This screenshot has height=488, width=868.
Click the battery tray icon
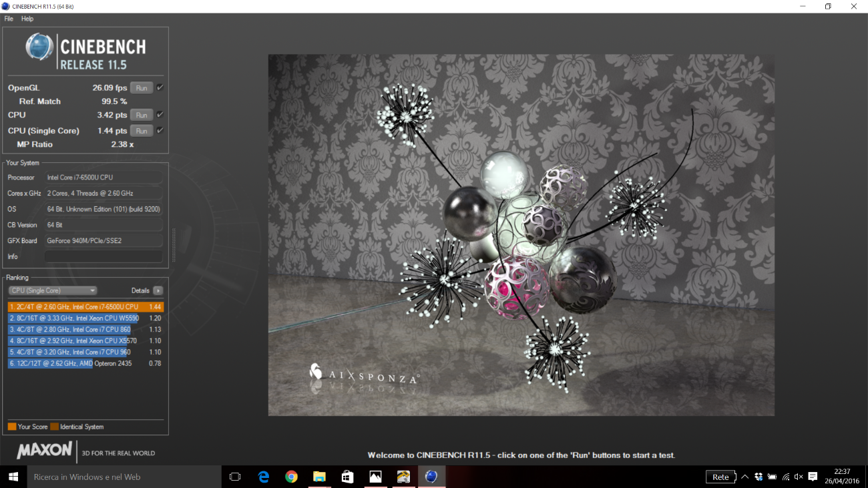tap(772, 477)
